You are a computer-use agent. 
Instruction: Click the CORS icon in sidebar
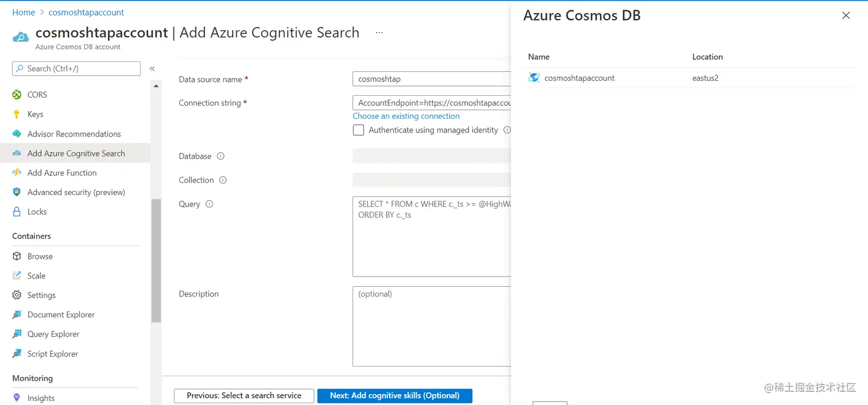[17, 95]
